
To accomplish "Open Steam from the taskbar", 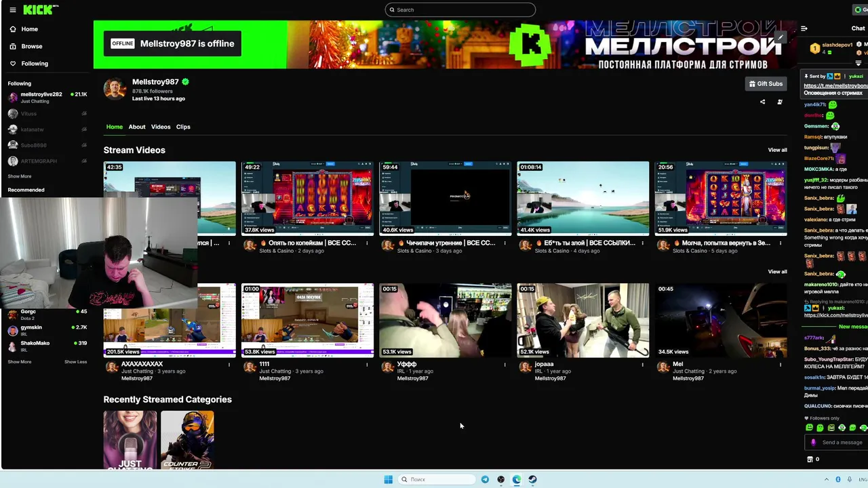I will tap(532, 479).
